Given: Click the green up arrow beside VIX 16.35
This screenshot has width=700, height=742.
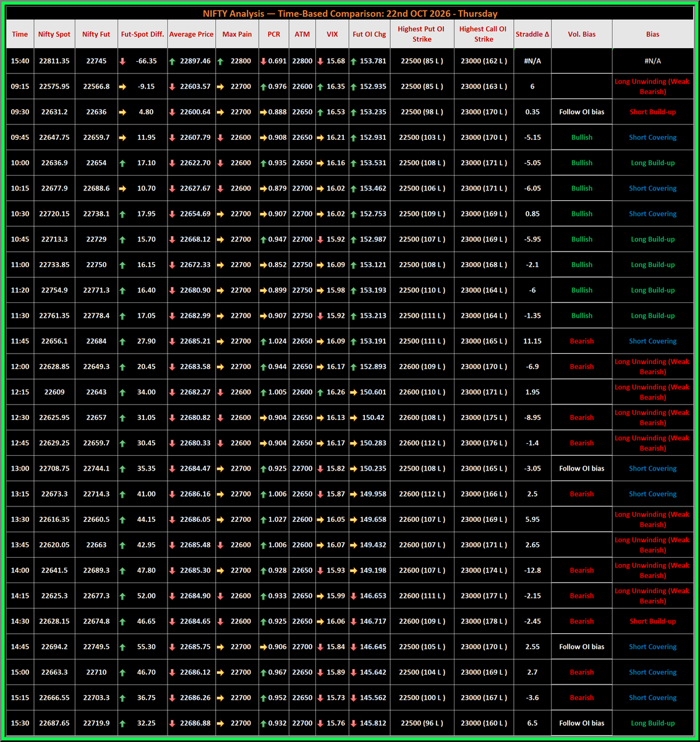Looking at the screenshot, I should pos(320,87).
